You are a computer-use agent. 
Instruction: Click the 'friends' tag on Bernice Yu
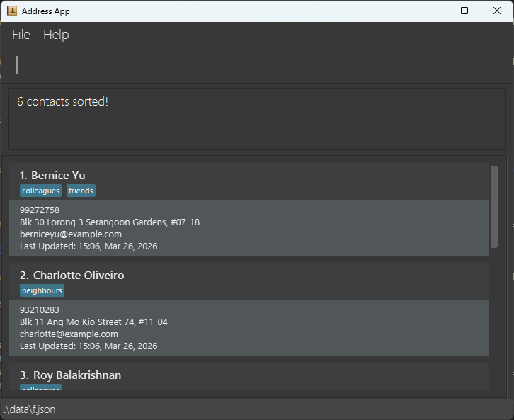[81, 191]
